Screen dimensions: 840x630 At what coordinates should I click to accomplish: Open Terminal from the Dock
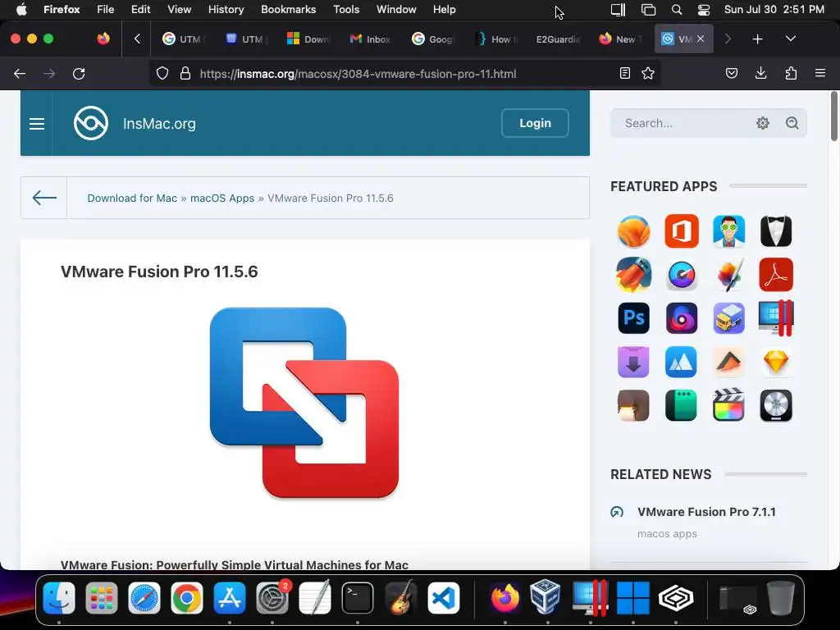[358, 597]
